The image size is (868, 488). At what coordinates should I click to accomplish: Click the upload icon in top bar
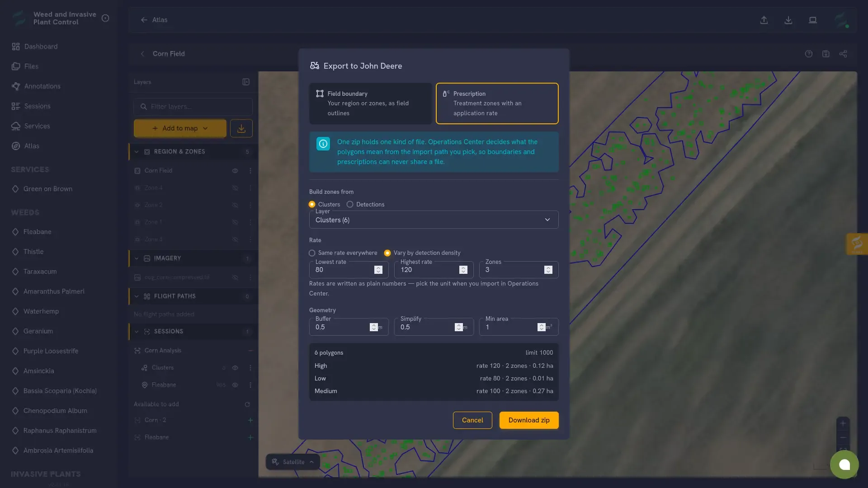pyautogui.click(x=764, y=20)
